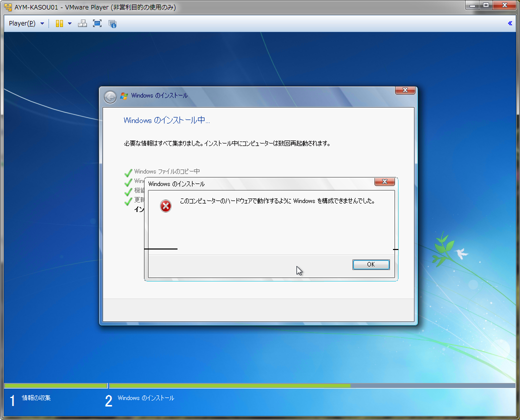Click step 1 '情報の収集' label
Viewport: 520px width, 420px height.
tap(36, 398)
